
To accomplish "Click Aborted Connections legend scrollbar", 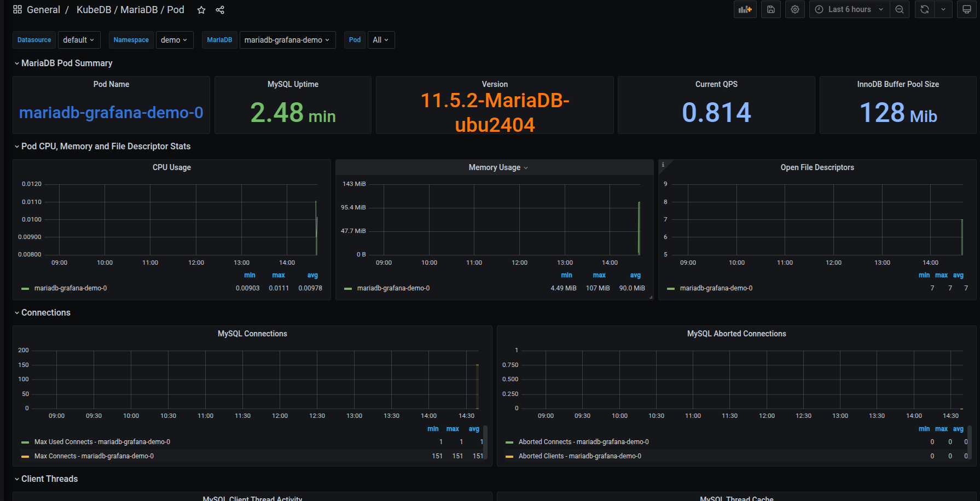I will (x=970, y=442).
